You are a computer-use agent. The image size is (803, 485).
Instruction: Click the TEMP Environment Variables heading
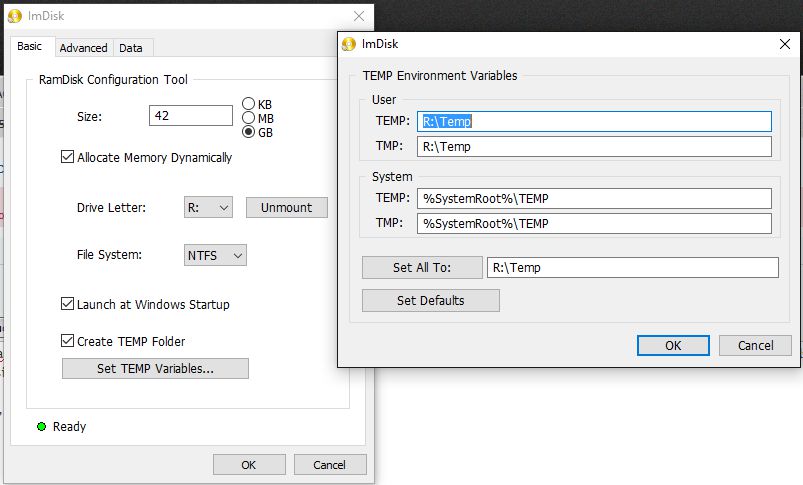[x=440, y=75]
